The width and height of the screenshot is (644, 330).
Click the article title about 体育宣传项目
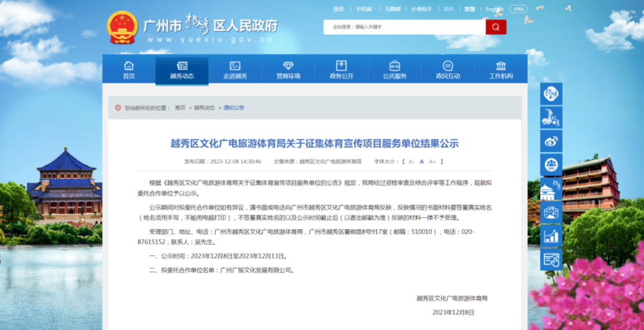pyautogui.click(x=314, y=143)
